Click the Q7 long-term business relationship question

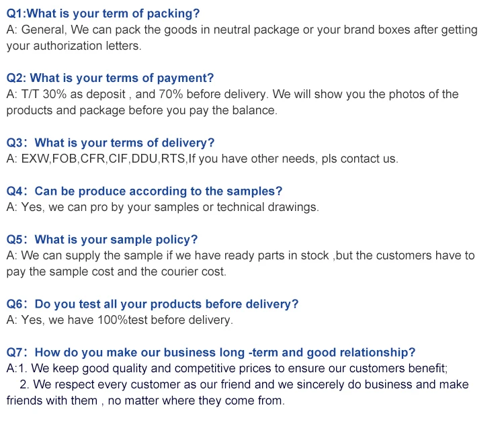[x=210, y=352]
